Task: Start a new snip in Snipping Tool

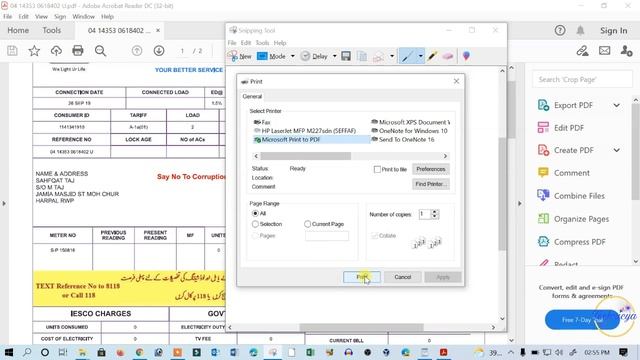Action: pos(240,56)
